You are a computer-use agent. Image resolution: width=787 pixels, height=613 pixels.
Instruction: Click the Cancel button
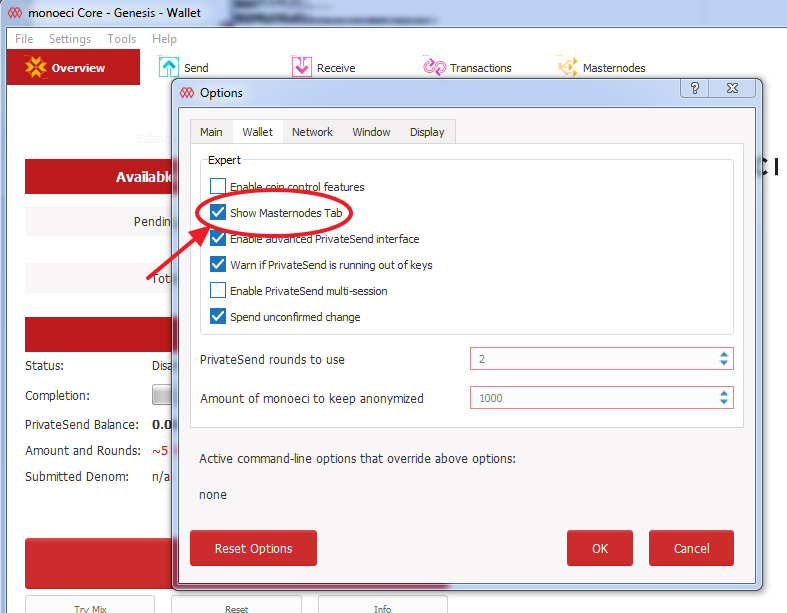pyautogui.click(x=691, y=548)
